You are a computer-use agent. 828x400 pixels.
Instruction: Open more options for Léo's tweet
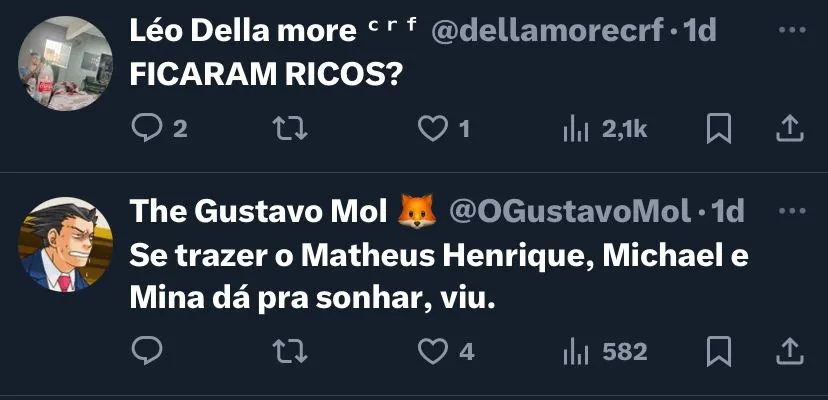[791, 31]
